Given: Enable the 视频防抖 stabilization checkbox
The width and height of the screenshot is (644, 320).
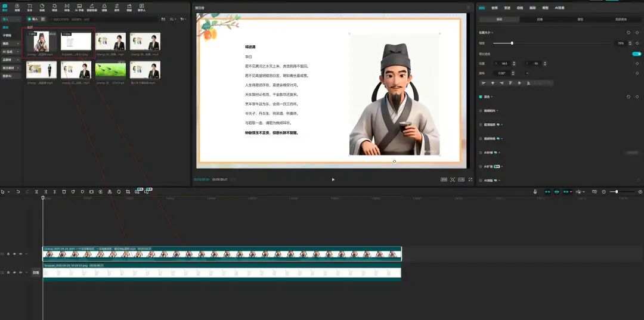Looking at the screenshot, I should [x=481, y=111].
